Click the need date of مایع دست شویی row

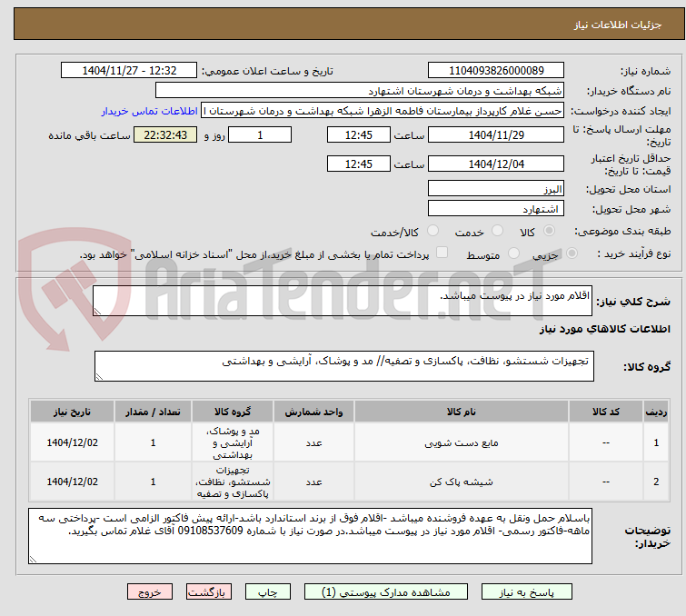(72, 442)
